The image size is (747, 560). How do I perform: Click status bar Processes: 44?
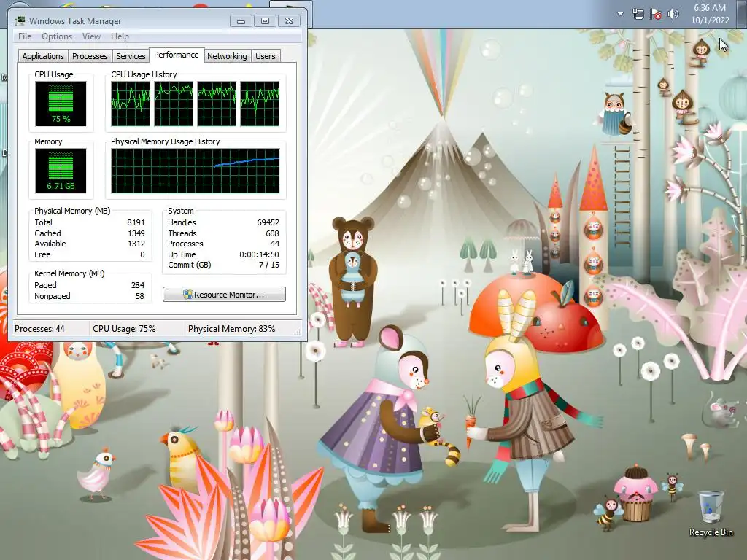(x=39, y=329)
